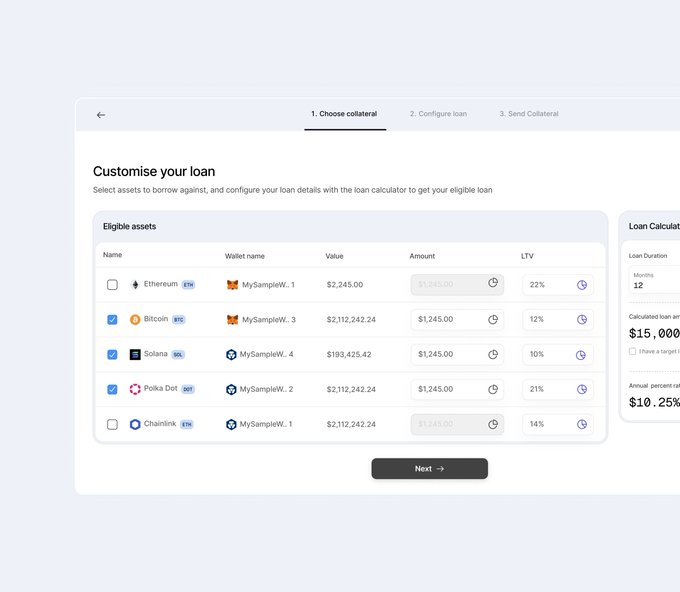The width and height of the screenshot is (680, 592).
Task: Click pie icon in Ethereum amount field
Action: tap(493, 283)
